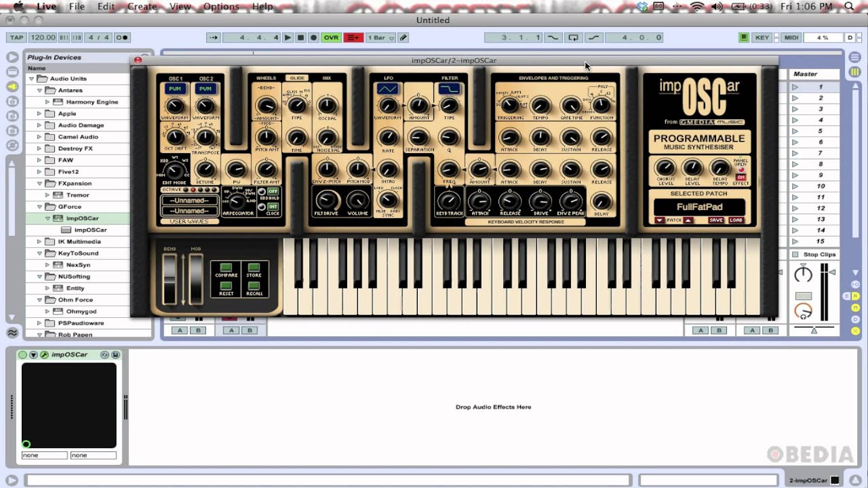Click the filter type display icon
The image size is (868, 488).
450,89
